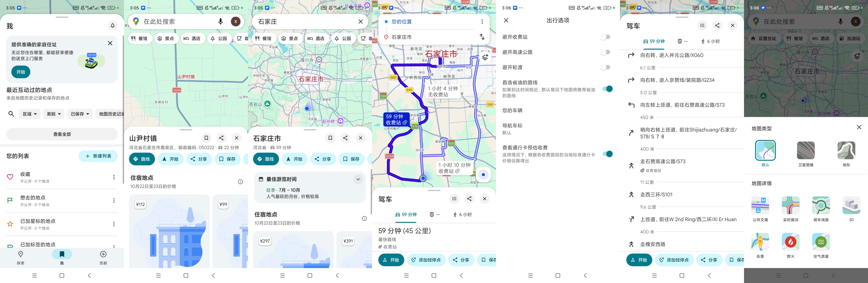This screenshot has width=868, height=283.
Task: Open the 已保存 filter dropdown
Action: point(80,114)
